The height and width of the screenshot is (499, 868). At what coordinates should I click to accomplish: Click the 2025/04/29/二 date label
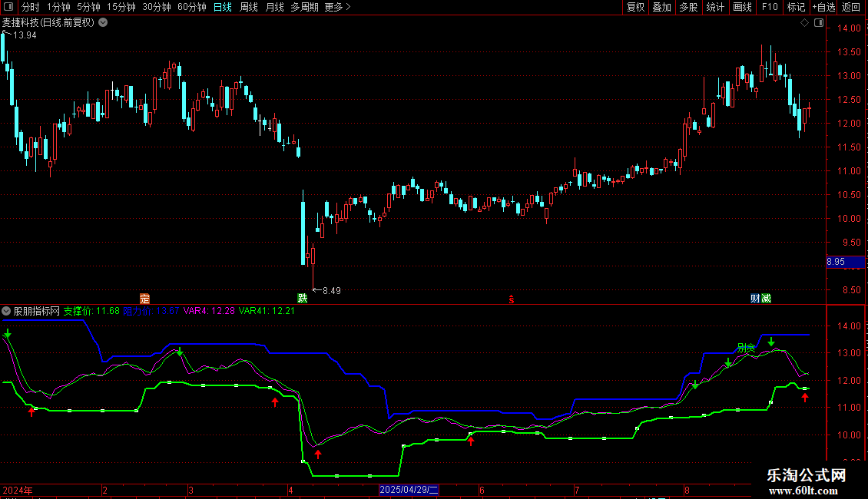[409, 490]
